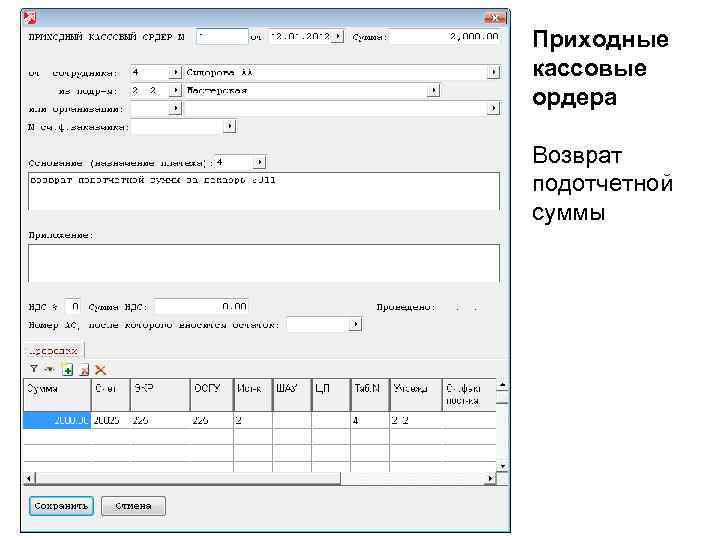Click the Сохранить button
This screenshot has height=540, width=720.
[61, 506]
